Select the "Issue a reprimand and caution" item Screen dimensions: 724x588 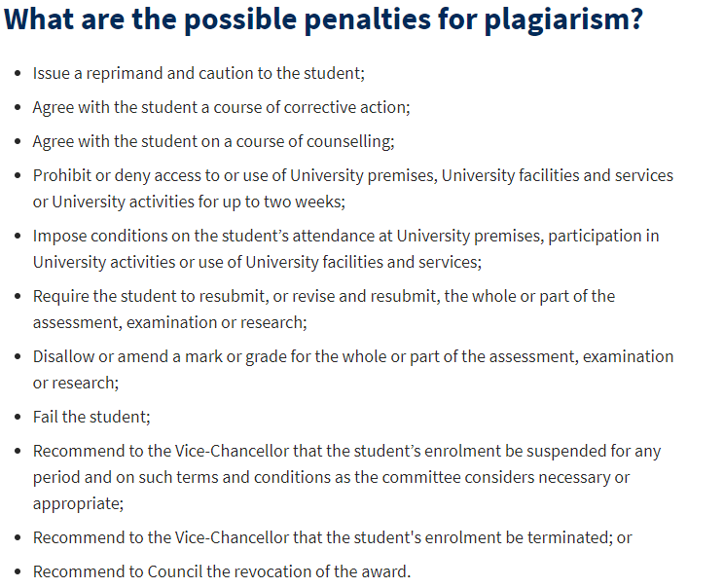(x=199, y=73)
